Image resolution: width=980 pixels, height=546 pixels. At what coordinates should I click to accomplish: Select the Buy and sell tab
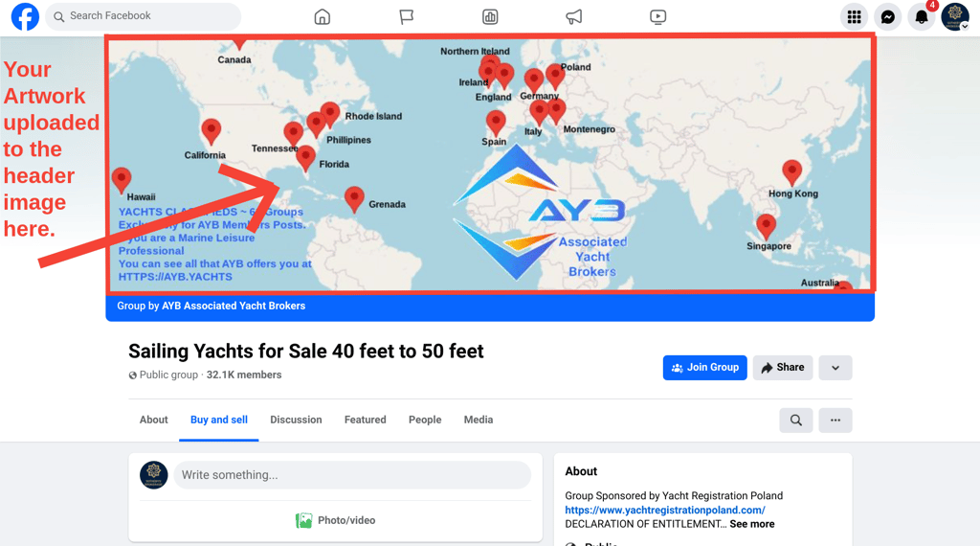pos(219,420)
